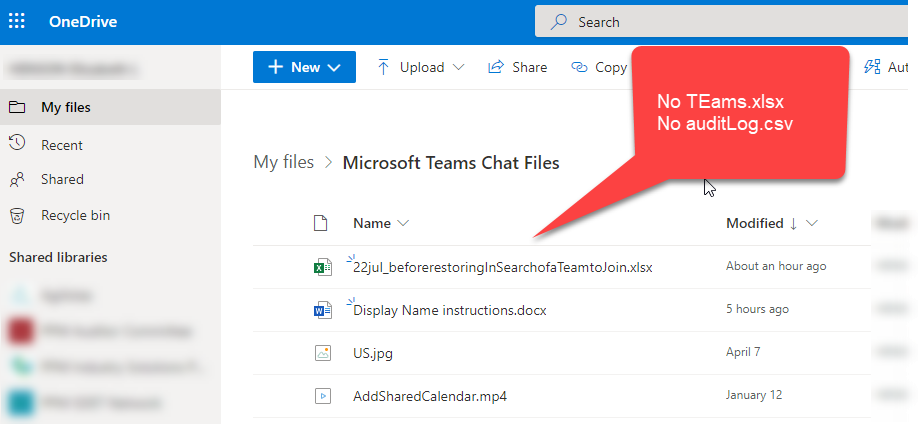Click the Modified descending sort arrow

(x=793, y=224)
